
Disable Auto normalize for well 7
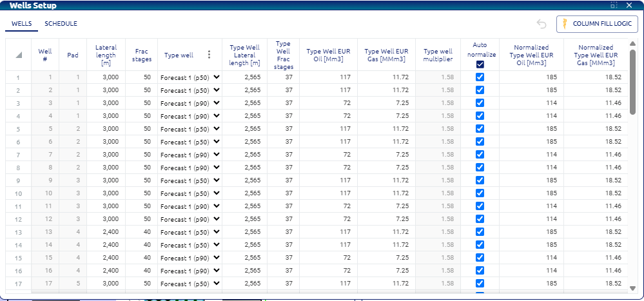(x=480, y=155)
